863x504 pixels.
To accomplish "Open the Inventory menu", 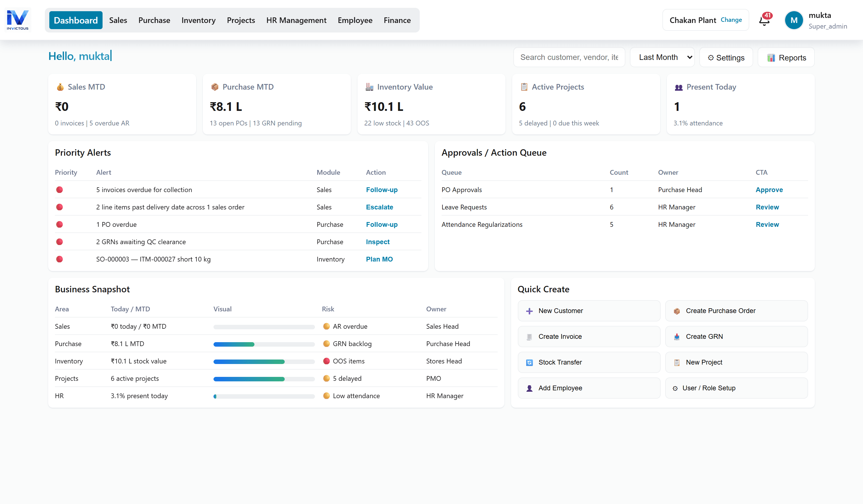I will pos(198,20).
